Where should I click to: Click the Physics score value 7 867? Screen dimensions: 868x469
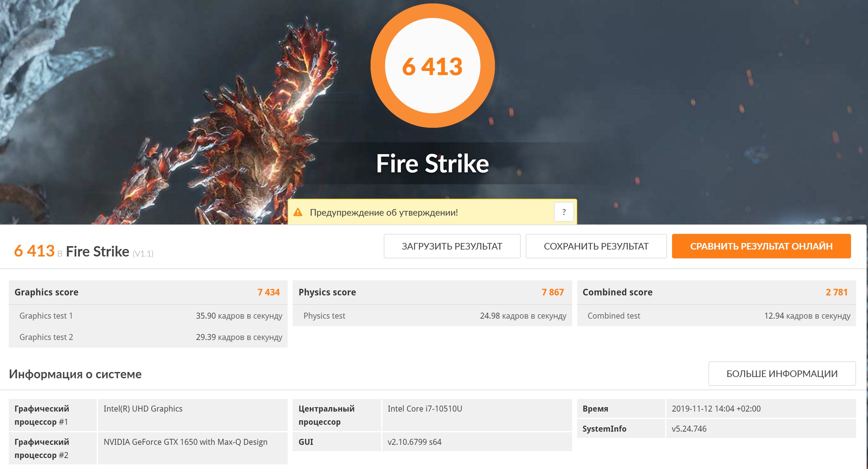(553, 292)
